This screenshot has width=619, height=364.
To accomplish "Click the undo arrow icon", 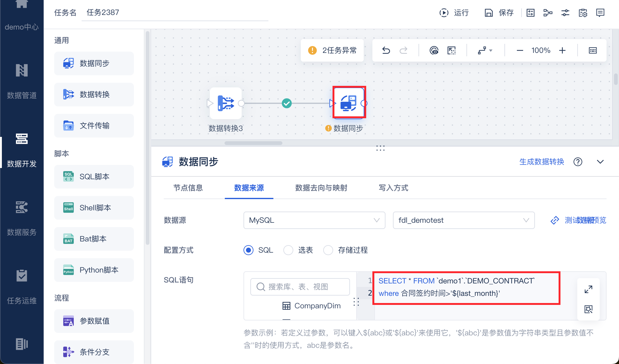I will click(386, 50).
